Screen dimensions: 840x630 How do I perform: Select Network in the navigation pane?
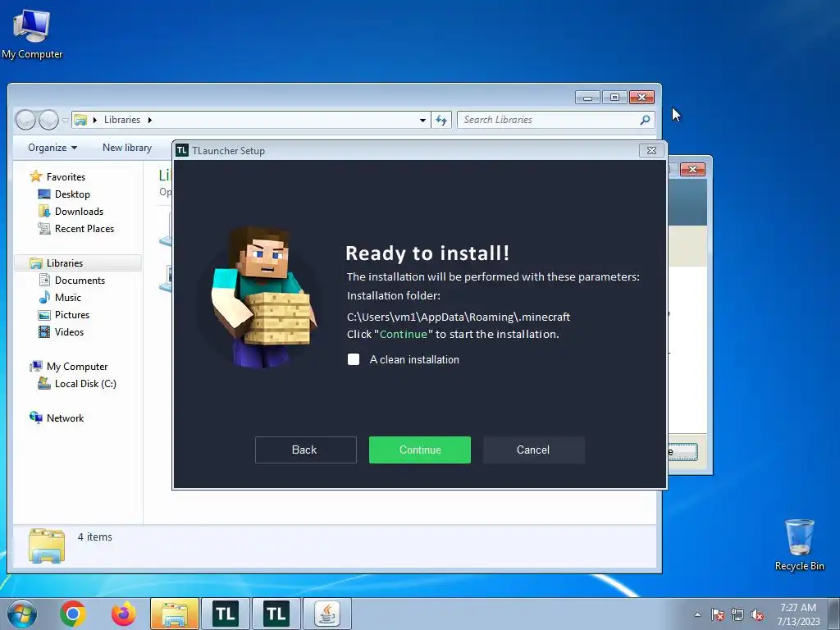(65, 418)
